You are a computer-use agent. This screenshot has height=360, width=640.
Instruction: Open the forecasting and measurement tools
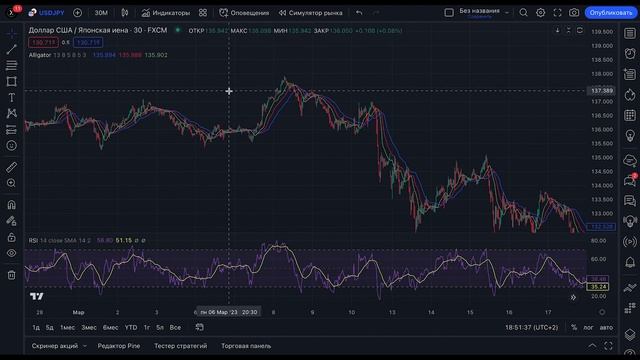pyautogui.click(x=11, y=129)
